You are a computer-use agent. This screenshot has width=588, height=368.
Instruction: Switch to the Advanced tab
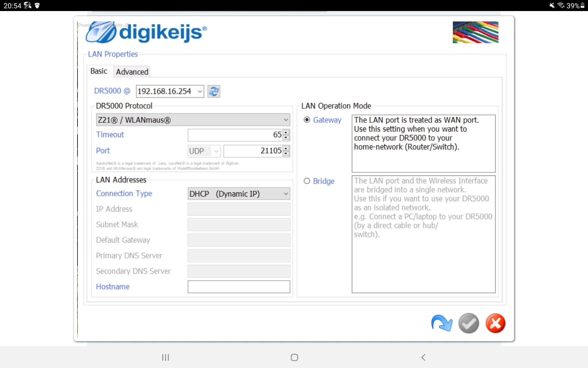(x=132, y=72)
